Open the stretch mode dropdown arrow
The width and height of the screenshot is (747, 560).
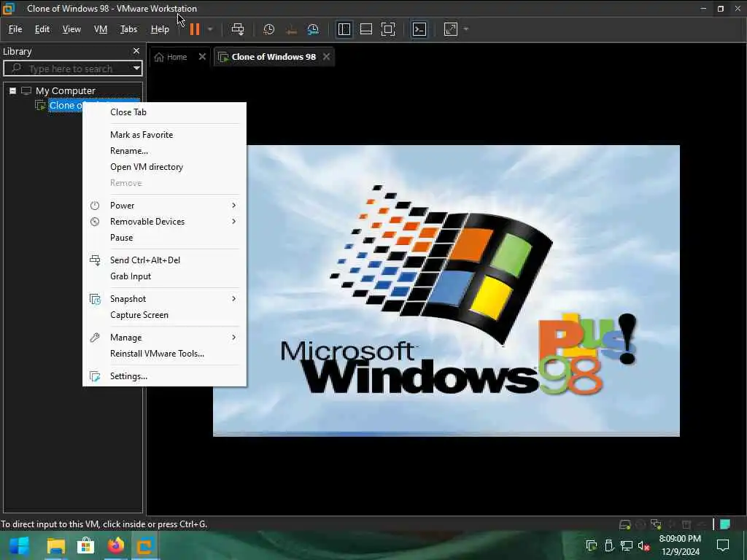pos(466,29)
